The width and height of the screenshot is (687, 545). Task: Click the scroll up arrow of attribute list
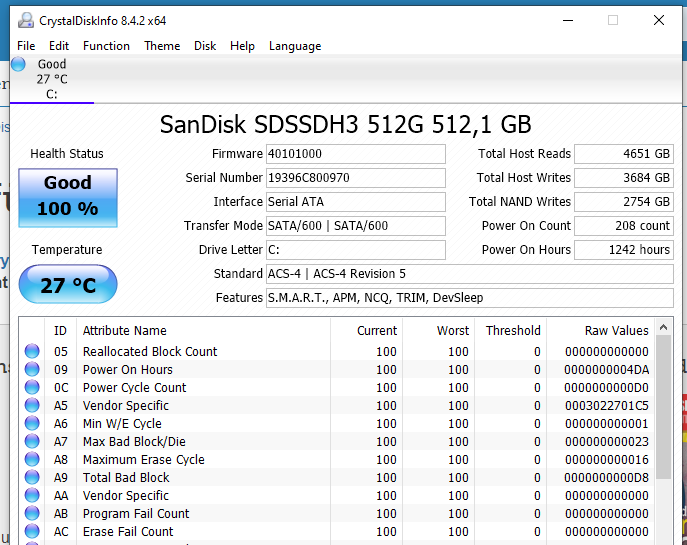(663, 327)
